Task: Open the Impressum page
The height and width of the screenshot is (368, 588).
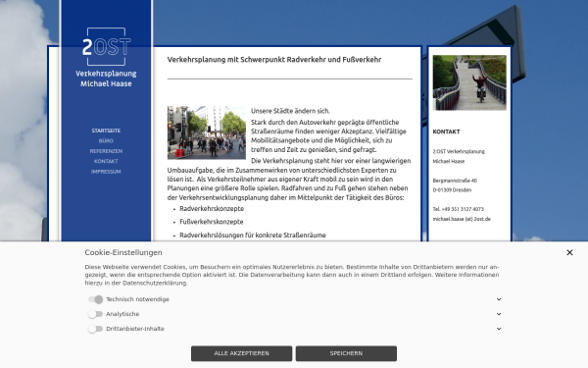Action: click(x=106, y=172)
